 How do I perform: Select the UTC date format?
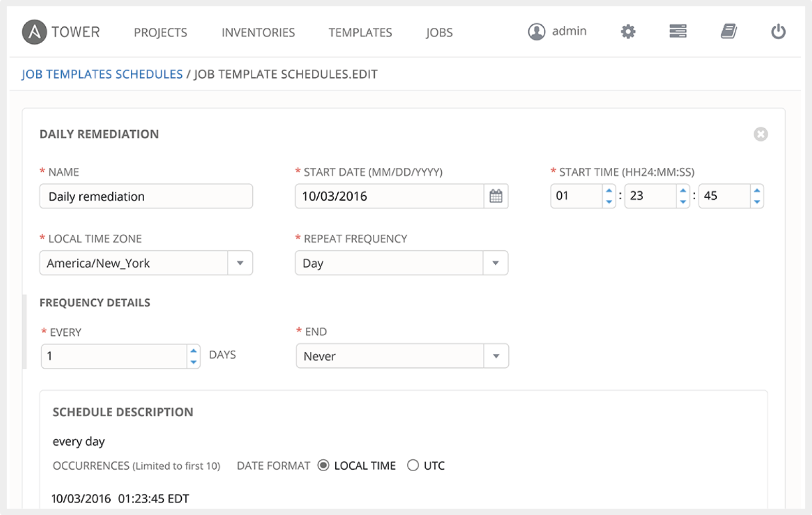[413, 466]
